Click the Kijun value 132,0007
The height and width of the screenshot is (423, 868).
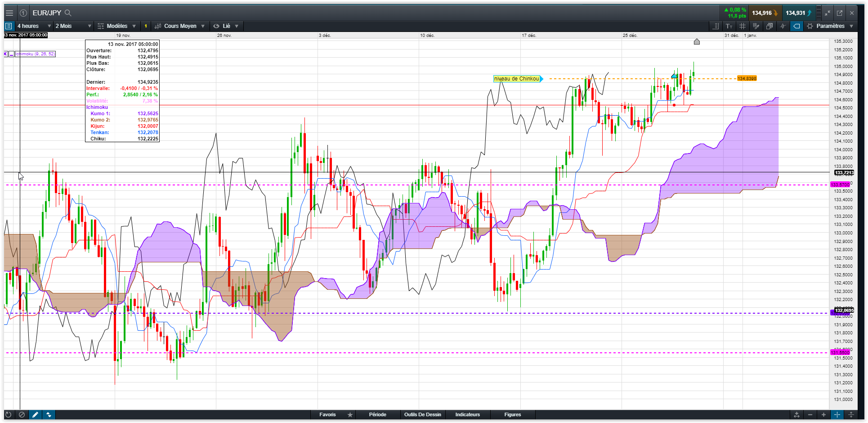click(x=148, y=126)
